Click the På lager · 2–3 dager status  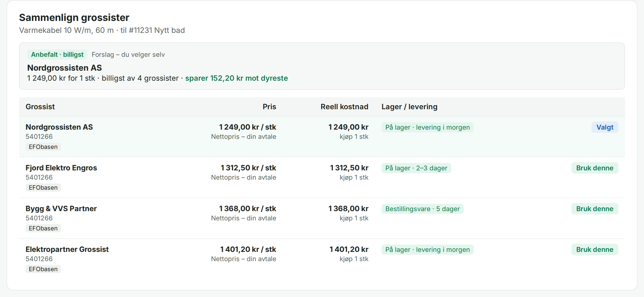pos(416,168)
